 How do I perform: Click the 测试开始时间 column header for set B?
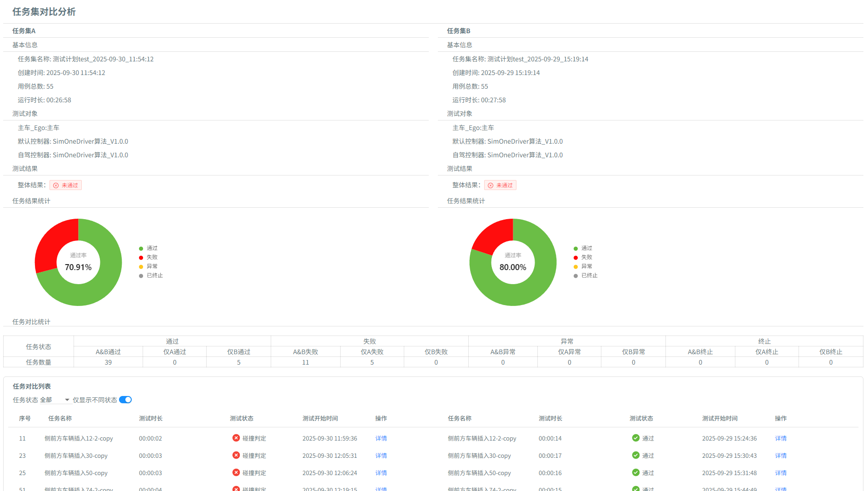[x=719, y=419]
